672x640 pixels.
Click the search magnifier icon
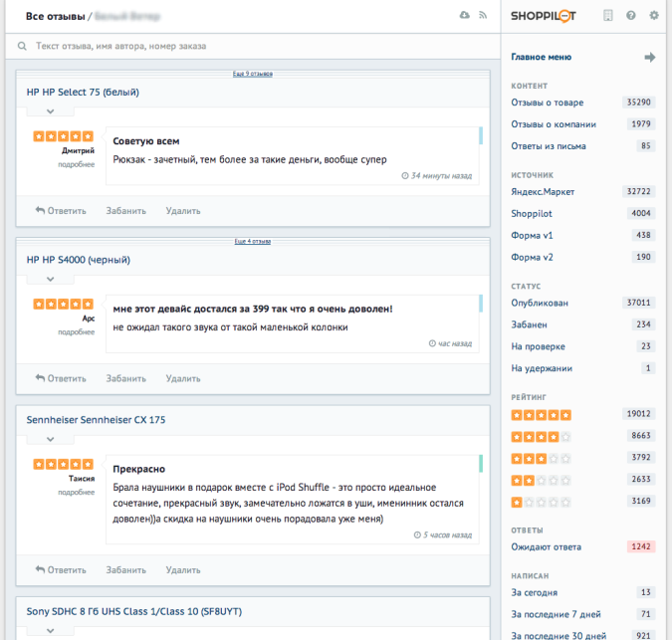(x=22, y=46)
